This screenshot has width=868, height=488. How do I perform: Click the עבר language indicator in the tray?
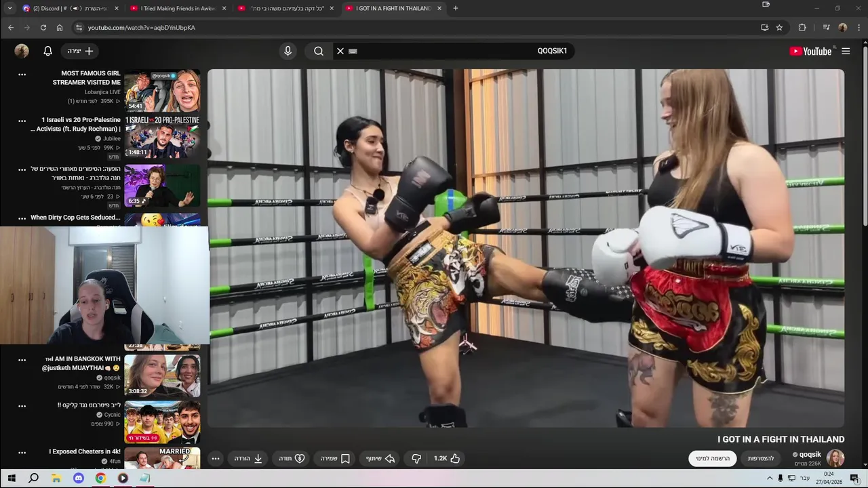tap(805, 479)
